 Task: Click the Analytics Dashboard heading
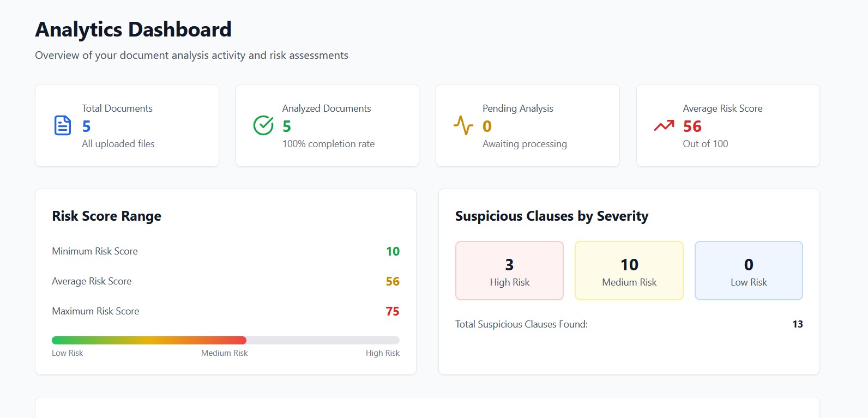click(134, 29)
